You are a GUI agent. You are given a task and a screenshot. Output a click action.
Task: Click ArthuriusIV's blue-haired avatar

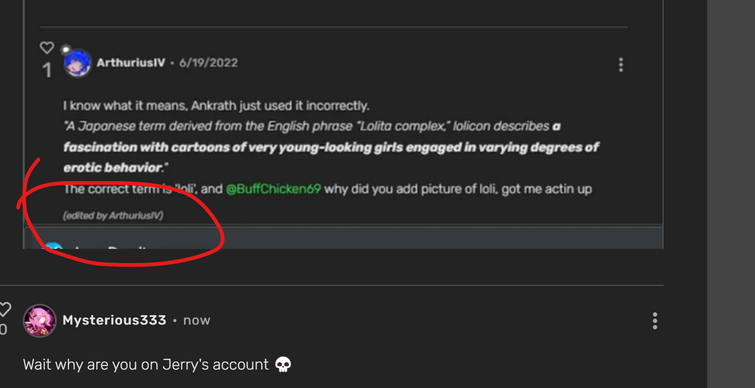78,63
